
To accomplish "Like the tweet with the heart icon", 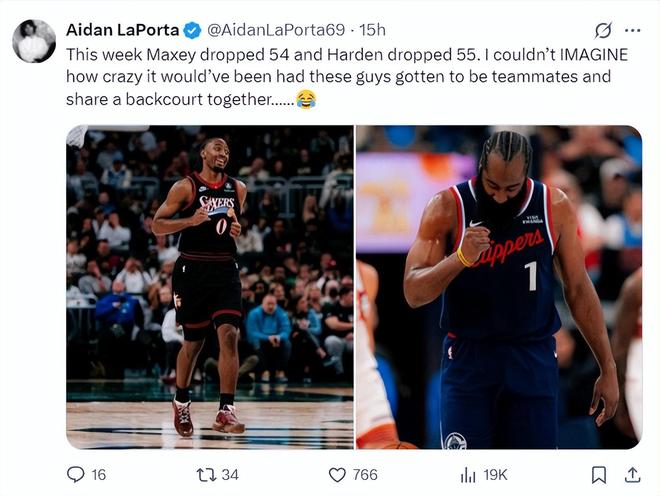I will coord(337,475).
